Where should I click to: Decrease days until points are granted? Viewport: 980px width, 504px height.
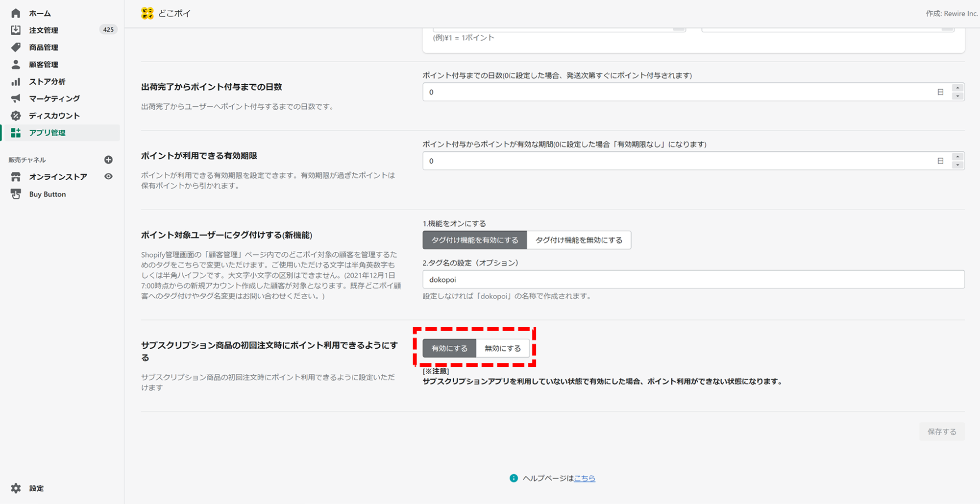coord(957,96)
